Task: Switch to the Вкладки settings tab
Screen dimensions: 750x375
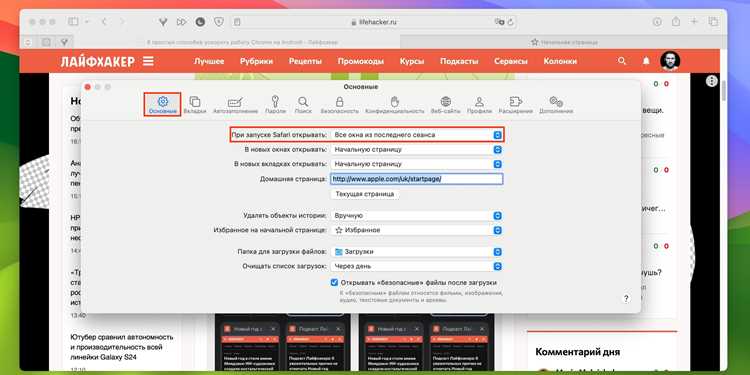Action: tap(195, 105)
